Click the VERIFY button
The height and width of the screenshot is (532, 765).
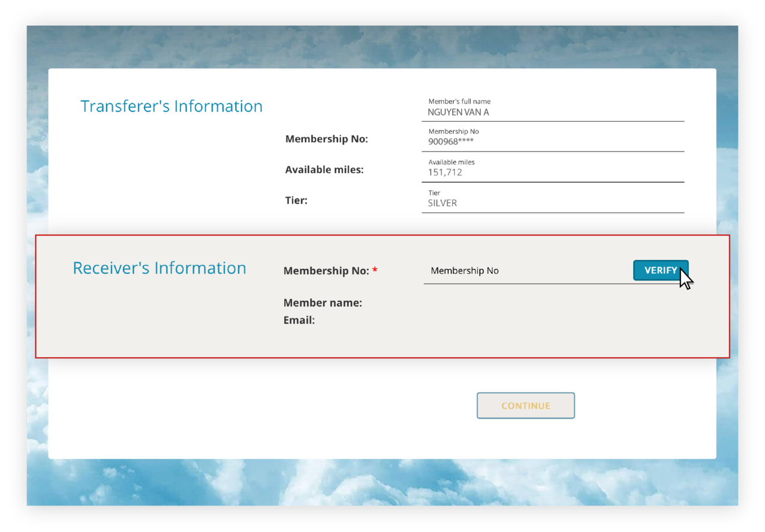tap(660, 270)
